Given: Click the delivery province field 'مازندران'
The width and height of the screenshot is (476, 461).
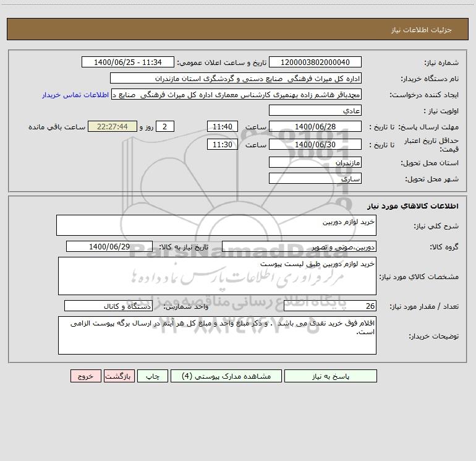Looking at the screenshot, I should click(315, 162).
